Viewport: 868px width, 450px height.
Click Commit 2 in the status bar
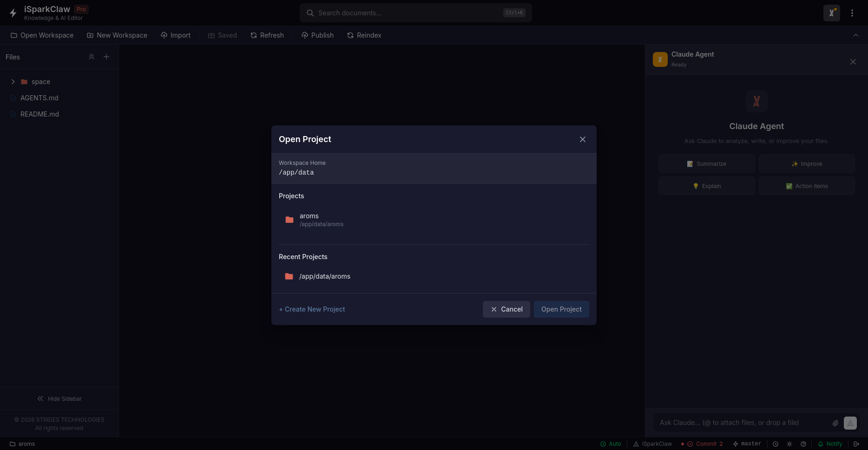[x=702, y=444]
